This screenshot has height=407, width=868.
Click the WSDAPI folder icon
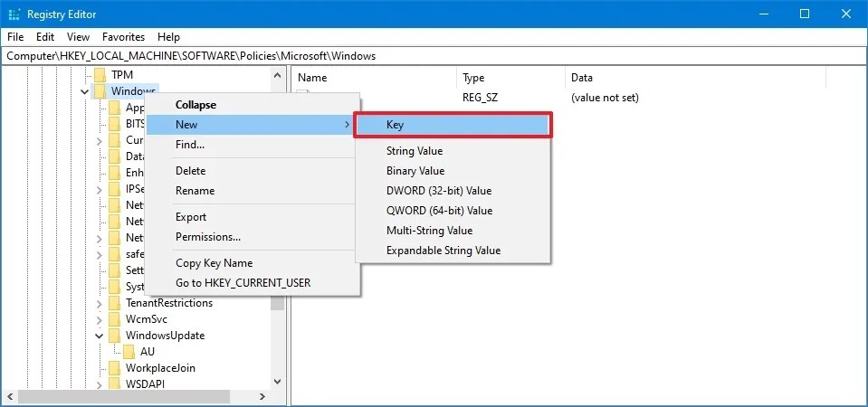115,383
